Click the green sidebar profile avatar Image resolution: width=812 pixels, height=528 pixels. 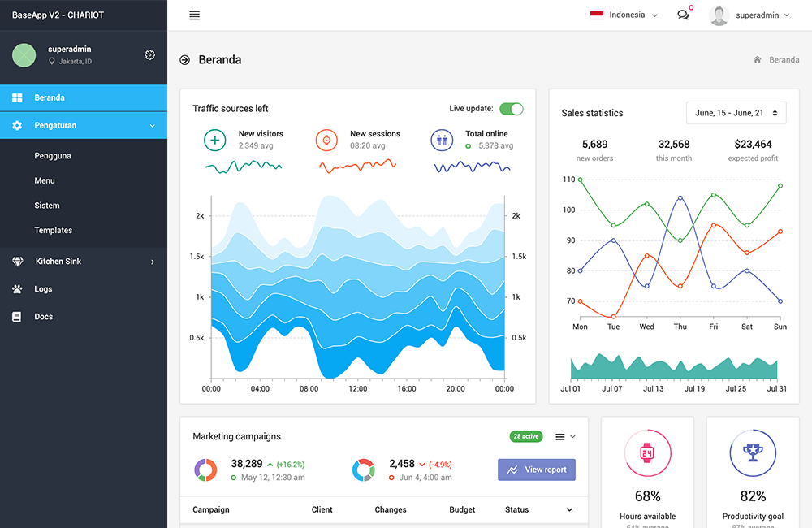pos(24,55)
